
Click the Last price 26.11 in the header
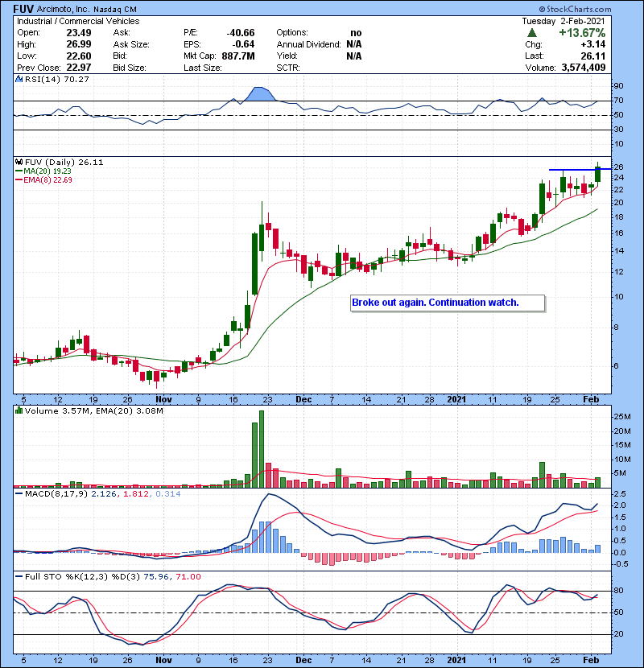pos(593,56)
